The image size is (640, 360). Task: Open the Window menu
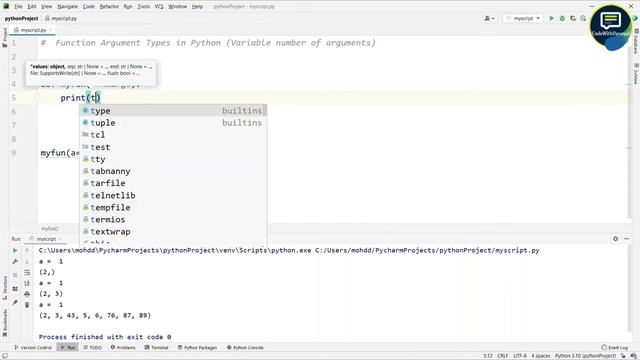[178, 7]
